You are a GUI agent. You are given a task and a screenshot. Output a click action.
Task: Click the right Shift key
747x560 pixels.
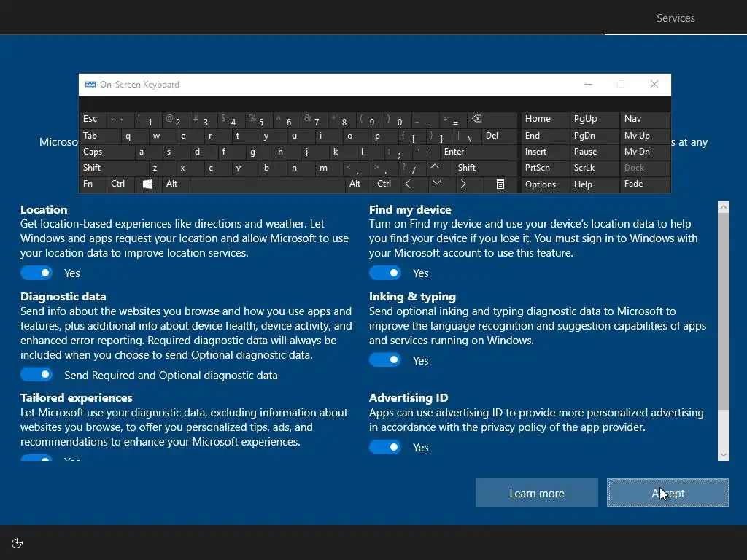pos(485,168)
